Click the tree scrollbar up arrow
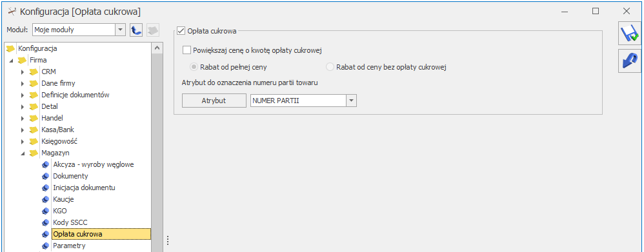This screenshot has width=644, height=252. pyautogui.click(x=157, y=48)
